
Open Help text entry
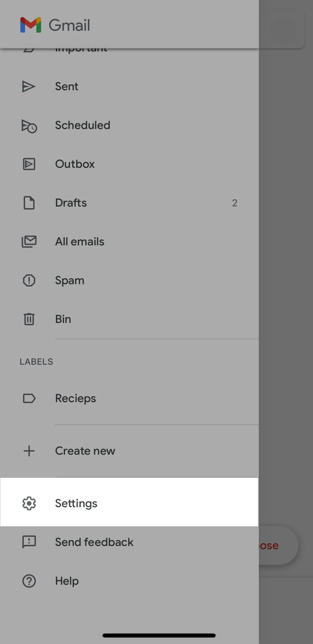67,581
